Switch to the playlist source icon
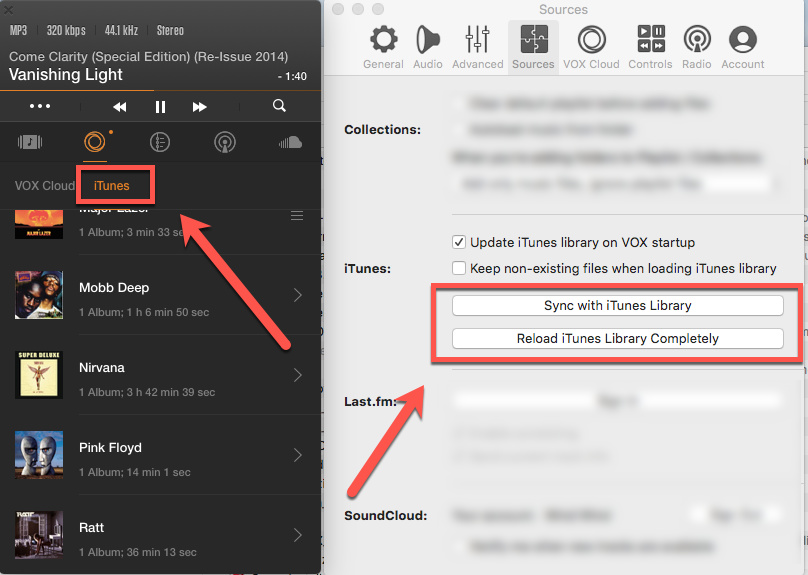 [30, 142]
